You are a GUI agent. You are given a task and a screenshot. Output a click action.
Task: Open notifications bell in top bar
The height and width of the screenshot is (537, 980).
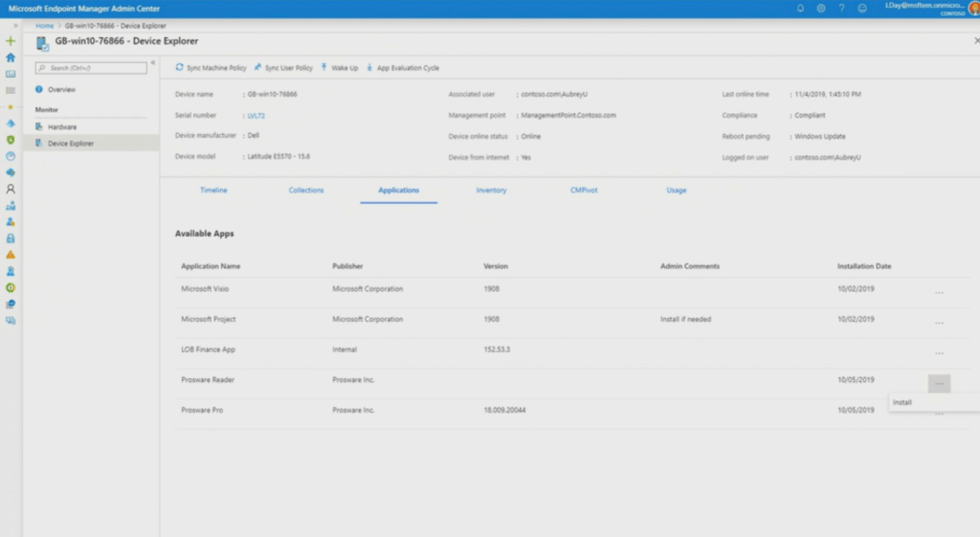tap(800, 8)
